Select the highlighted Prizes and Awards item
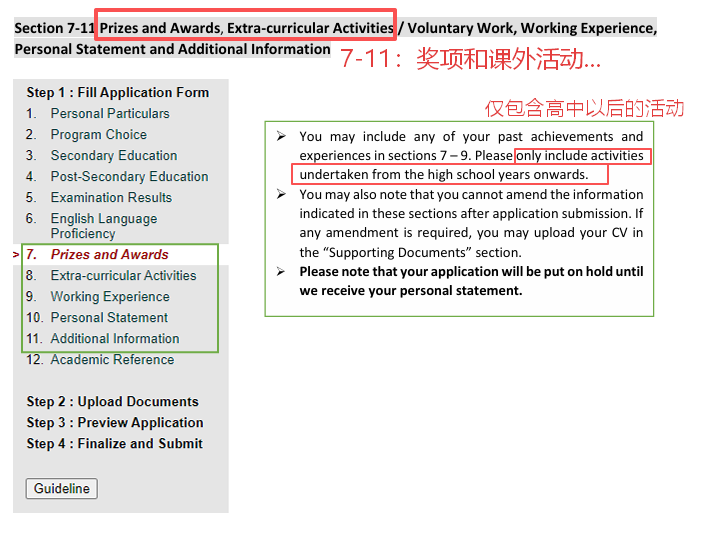 point(109,255)
